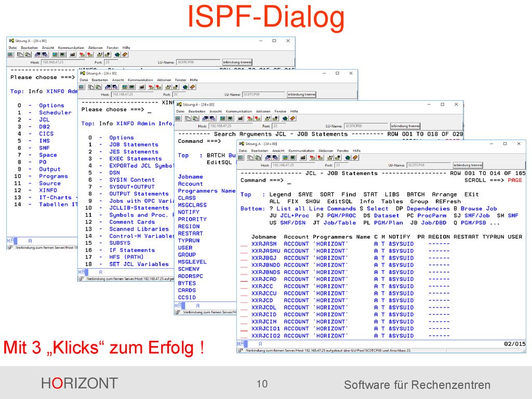The height and width of the screenshot is (399, 532).
Task: Click Send File icon in front JOB Statements window
Action: click(268, 158)
